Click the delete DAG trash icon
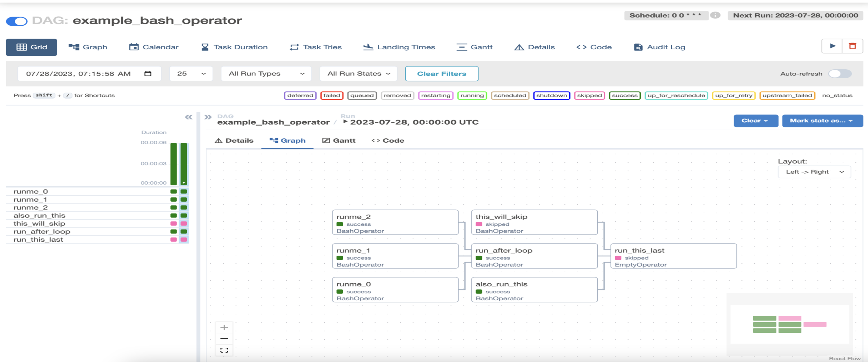This screenshot has height=362, width=868. tap(853, 46)
